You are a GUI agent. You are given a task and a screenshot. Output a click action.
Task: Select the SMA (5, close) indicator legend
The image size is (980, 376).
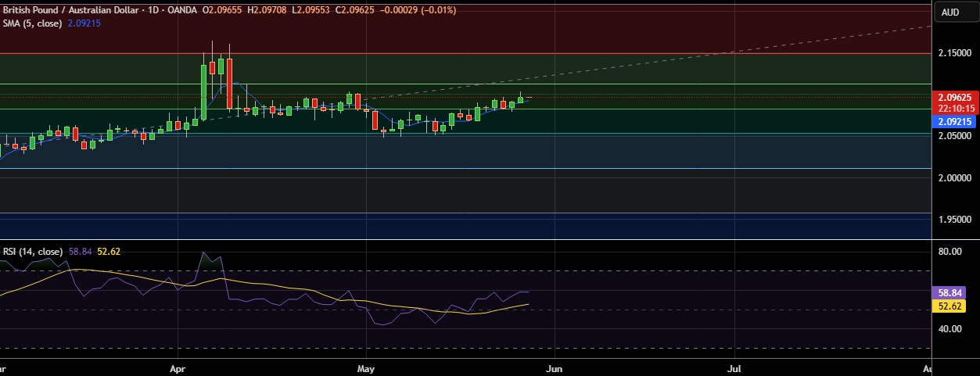[34, 23]
